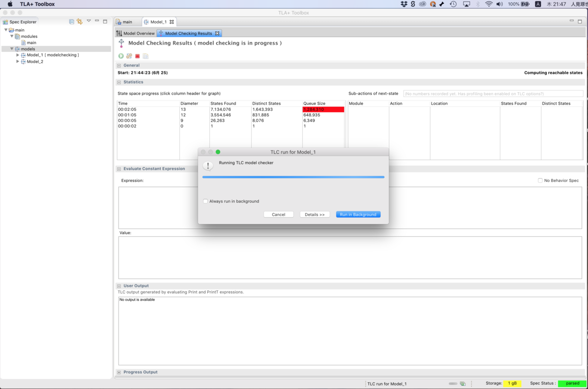Click the grayed-out document copy icon
Viewport: 588px width, 389px height.
coord(146,56)
